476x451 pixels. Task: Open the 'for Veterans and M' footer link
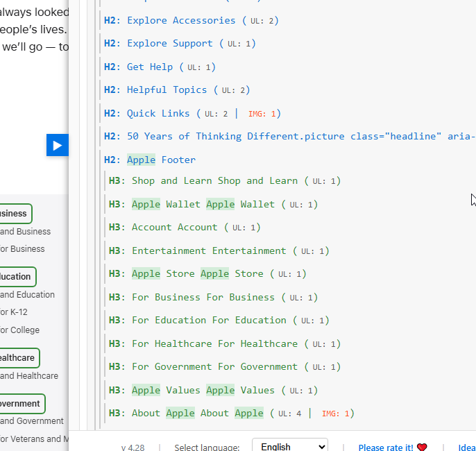(x=34, y=439)
